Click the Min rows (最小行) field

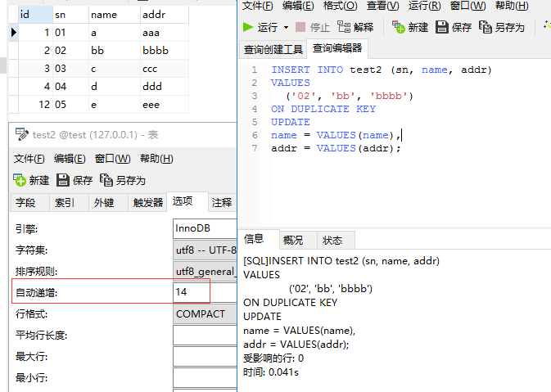point(205,377)
